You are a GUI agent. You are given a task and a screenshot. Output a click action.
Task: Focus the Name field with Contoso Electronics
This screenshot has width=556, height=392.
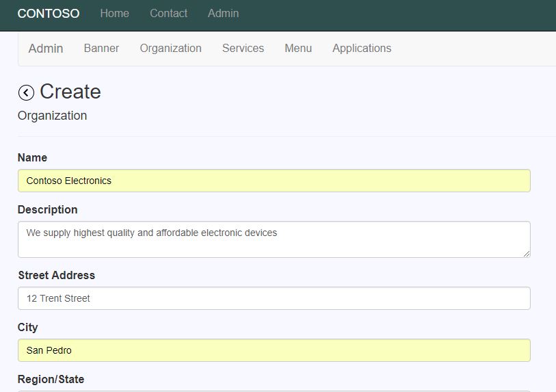274,181
